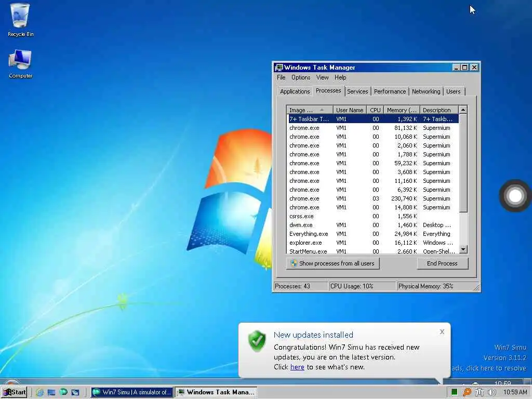Open the Help menu in Task Manager
This screenshot has height=399, width=532.
tap(340, 77)
